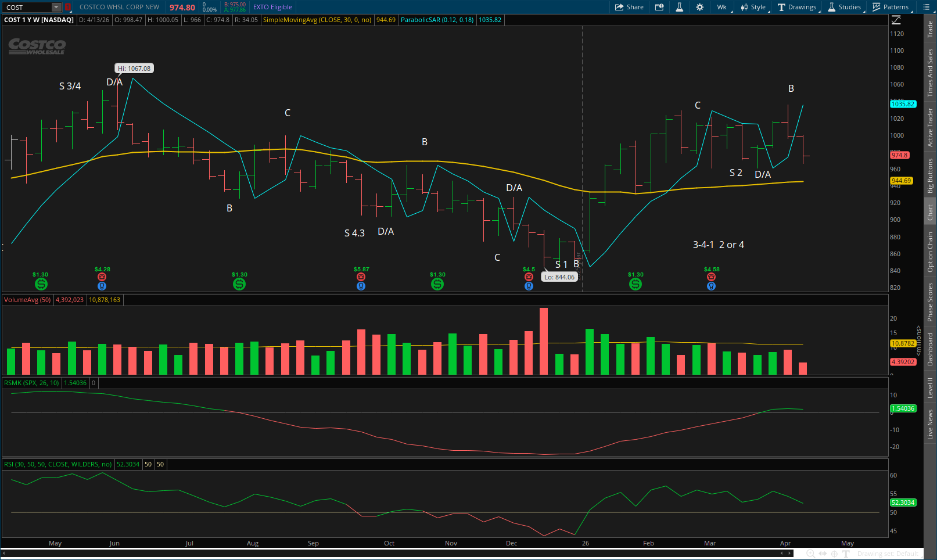Open the Style candlestick menu
The image size is (937, 560).
coord(753,7)
